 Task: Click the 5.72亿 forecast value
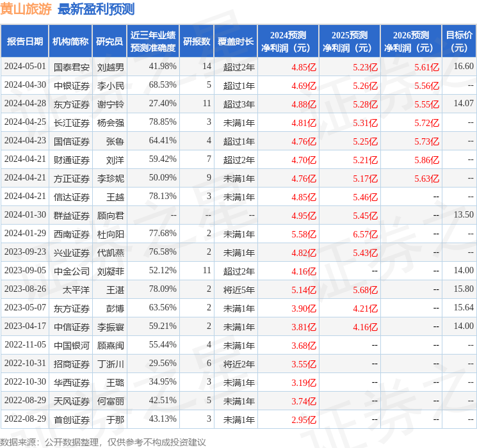(x=427, y=123)
